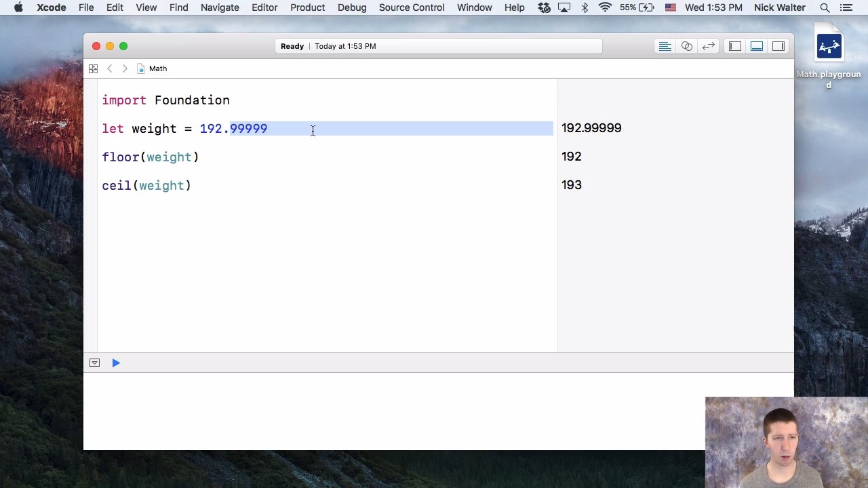Go back in editor history
Viewport: 868px width, 488px height.
109,68
